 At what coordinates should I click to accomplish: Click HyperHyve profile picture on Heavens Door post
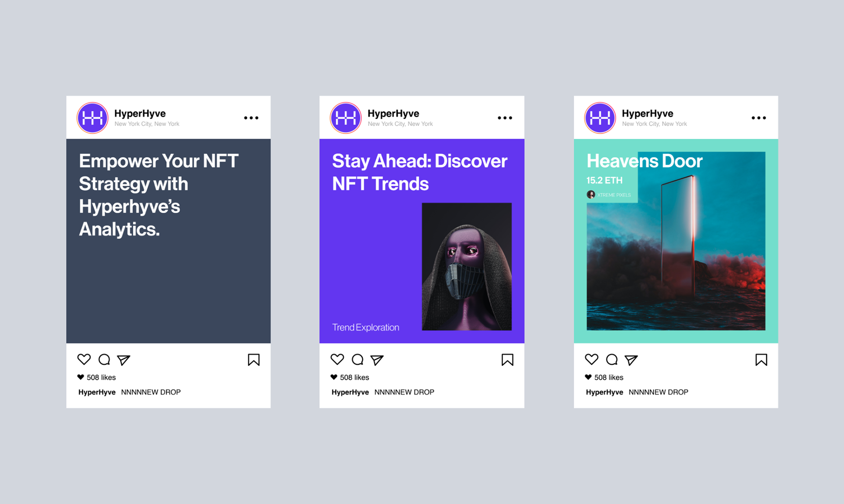click(x=600, y=118)
